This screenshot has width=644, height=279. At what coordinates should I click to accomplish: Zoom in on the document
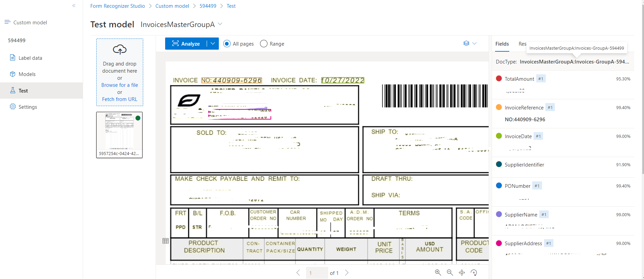(x=438, y=272)
